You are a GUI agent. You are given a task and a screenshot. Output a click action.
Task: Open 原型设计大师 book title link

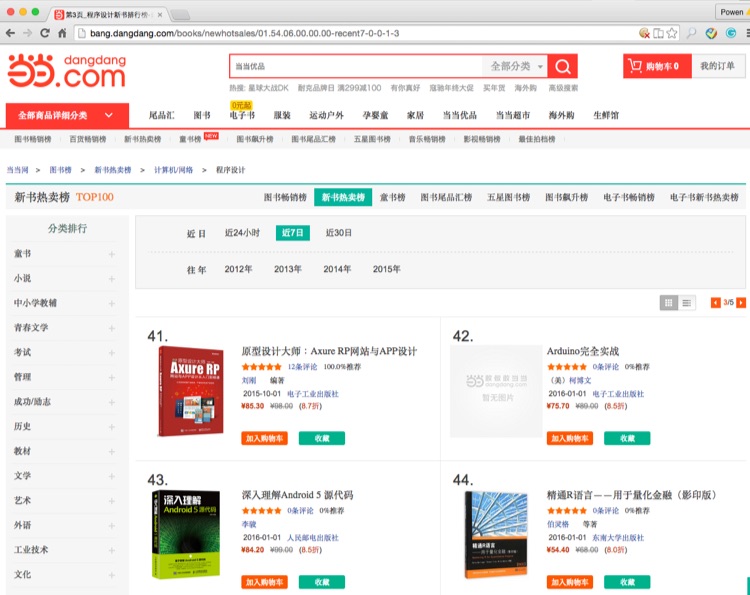coord(329,351)
